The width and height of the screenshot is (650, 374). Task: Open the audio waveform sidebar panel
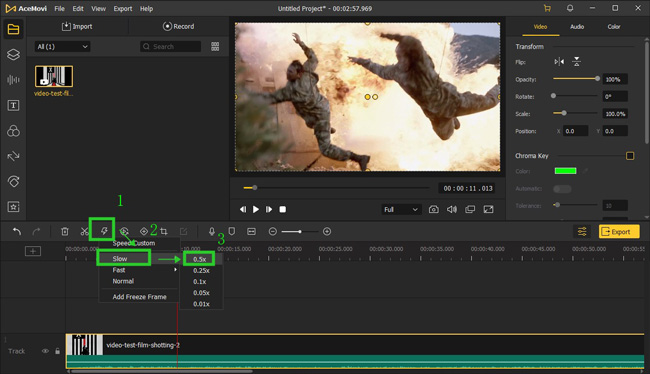[x=13, y=80]
